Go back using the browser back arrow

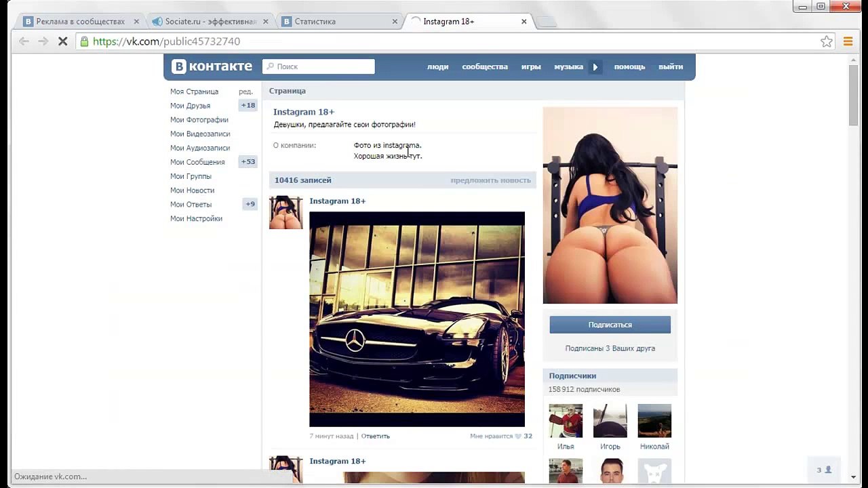[24, 41]
